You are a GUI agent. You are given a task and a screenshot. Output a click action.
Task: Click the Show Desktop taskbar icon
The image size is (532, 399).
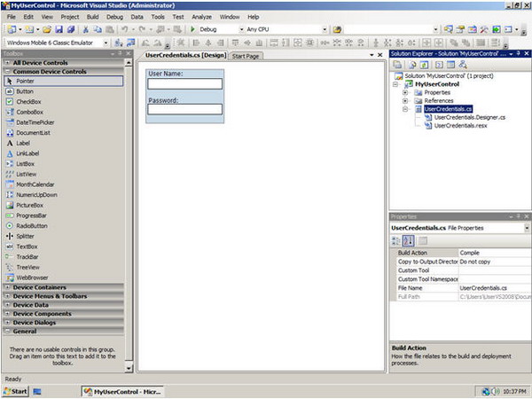tap(37, 392)
